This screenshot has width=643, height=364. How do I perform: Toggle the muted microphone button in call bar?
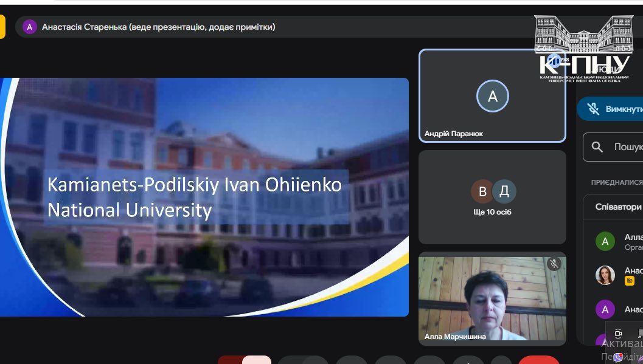[x=257, y=359]
